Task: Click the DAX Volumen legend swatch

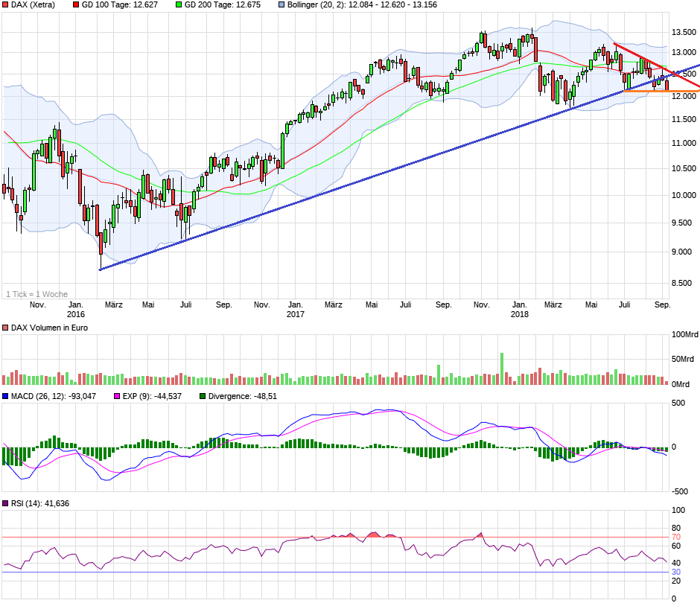Action: click(6, 328)
